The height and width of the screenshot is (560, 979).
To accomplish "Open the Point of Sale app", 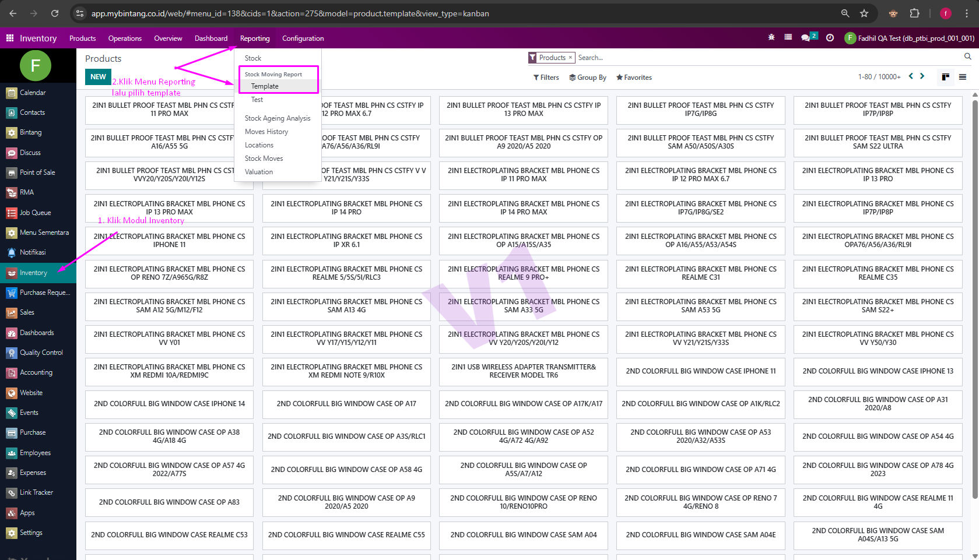I will (x=38, y=172).
